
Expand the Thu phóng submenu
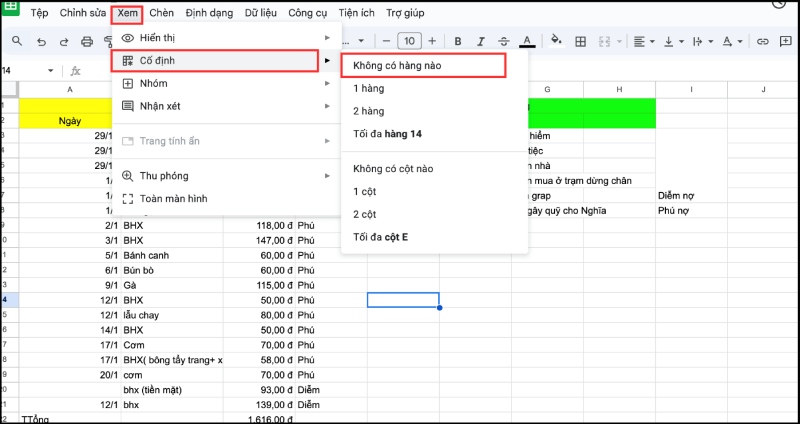click(226, 176)
